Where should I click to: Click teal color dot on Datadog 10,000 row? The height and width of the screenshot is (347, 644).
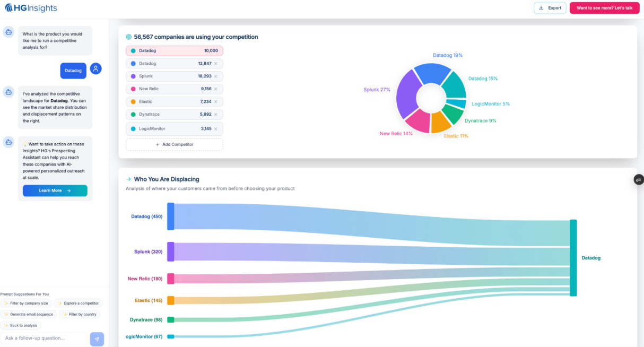(133, 51)
